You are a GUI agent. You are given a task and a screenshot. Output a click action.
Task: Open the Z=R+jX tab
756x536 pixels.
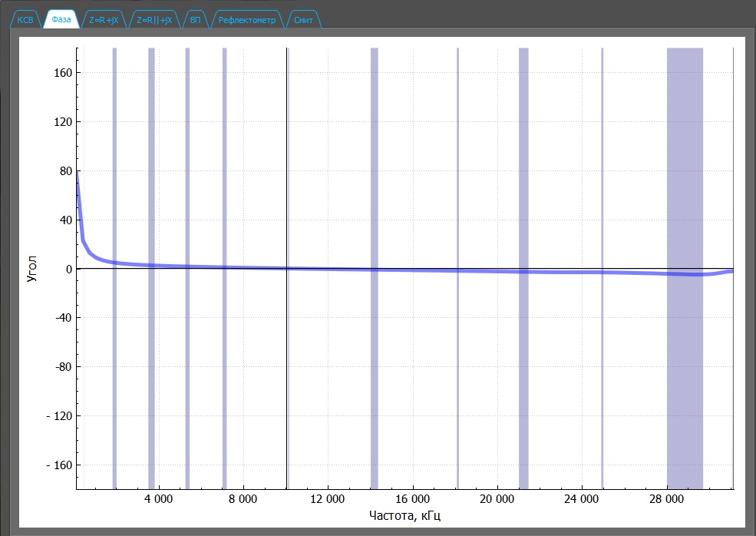104,21
